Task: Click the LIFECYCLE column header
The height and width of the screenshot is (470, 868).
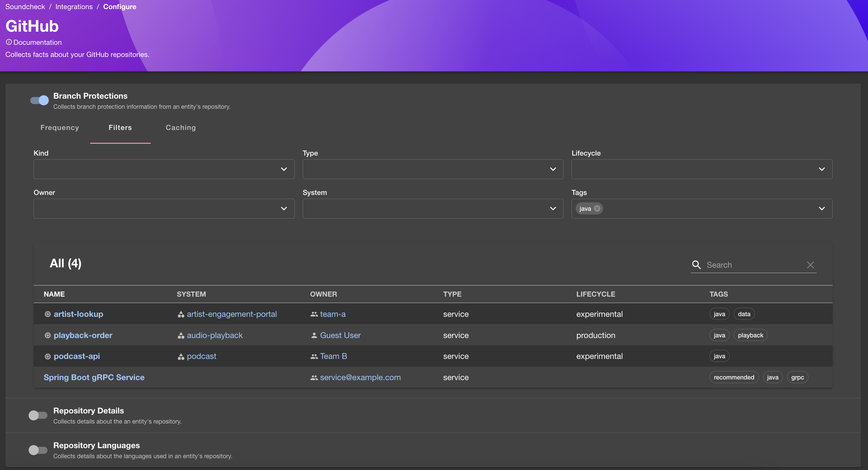Action: pyautogui.click(x=596, y=294)
